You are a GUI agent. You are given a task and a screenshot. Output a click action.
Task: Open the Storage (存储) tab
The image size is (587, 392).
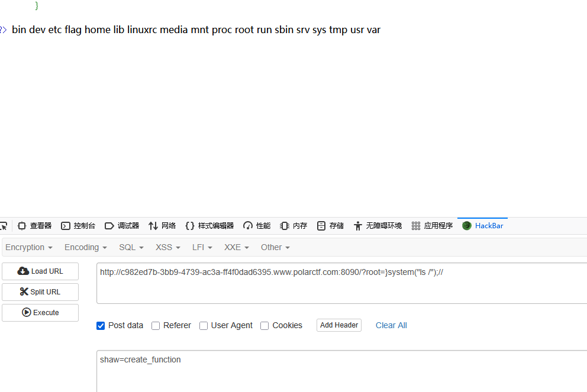[x=330, y=225]
